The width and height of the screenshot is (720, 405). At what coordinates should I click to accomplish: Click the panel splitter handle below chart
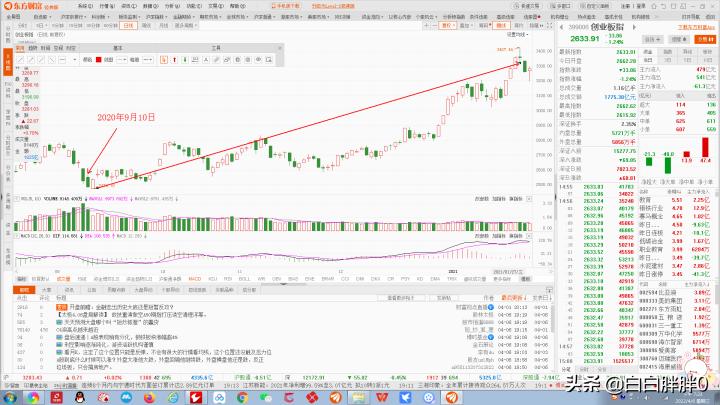click(x=283, y=284)
